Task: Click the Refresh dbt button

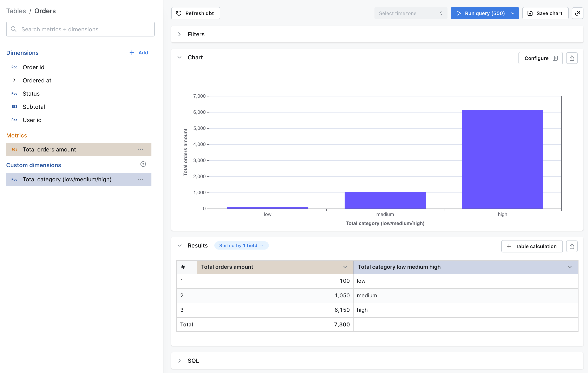Action: click(x=195, y=13)
